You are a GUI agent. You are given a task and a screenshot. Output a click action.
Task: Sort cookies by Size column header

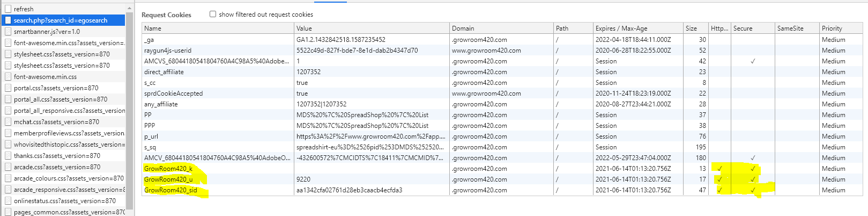[691, 28]
